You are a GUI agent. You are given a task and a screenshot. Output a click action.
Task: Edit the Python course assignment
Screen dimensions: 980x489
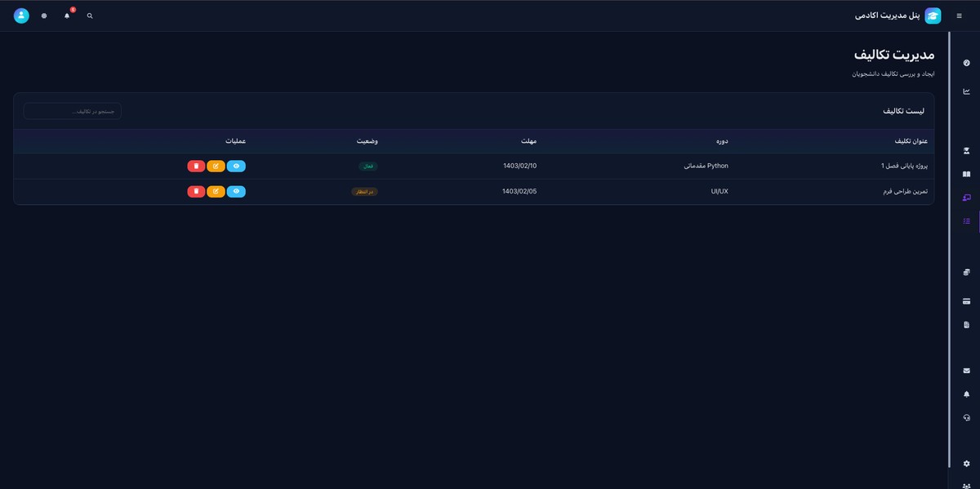tap(216, 166)
